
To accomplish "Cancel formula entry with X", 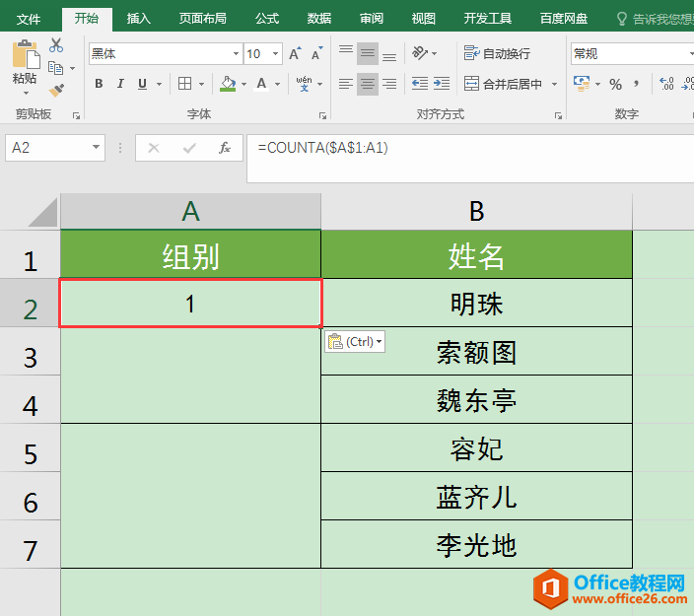I will tap(154, 148).
